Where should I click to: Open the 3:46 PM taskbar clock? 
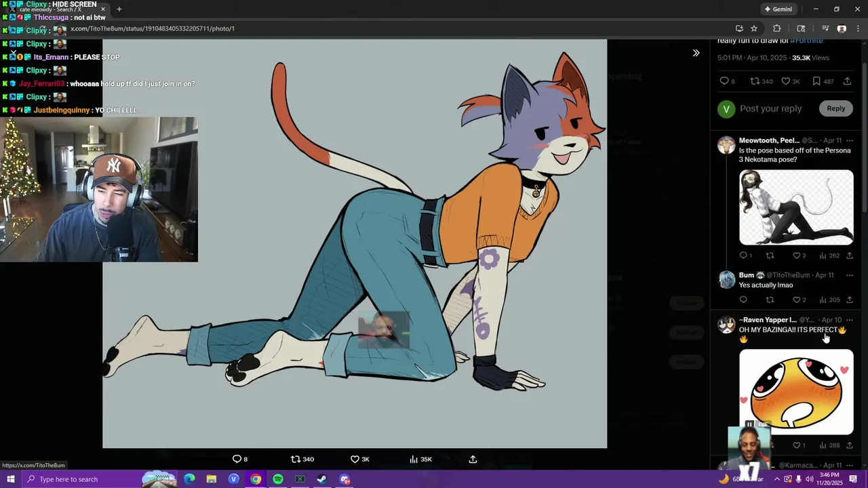(829, 479)
